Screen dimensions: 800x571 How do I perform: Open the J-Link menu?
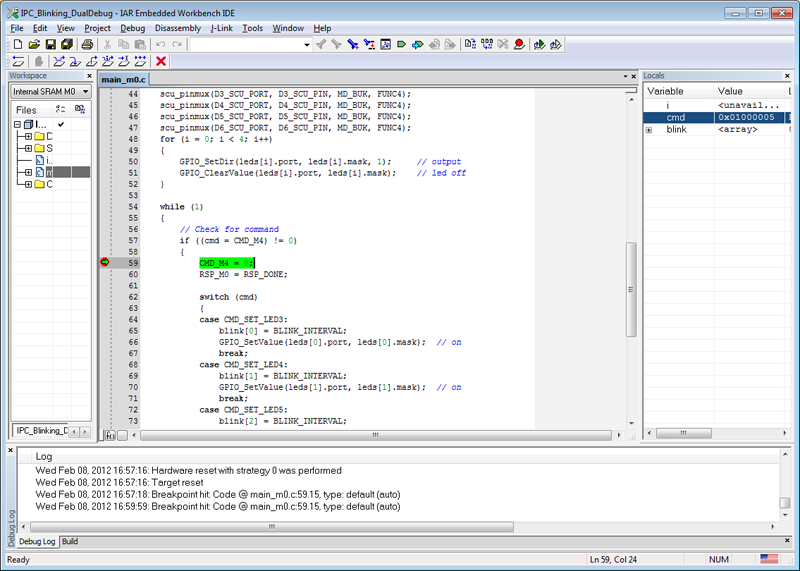(x=221, y=28)
